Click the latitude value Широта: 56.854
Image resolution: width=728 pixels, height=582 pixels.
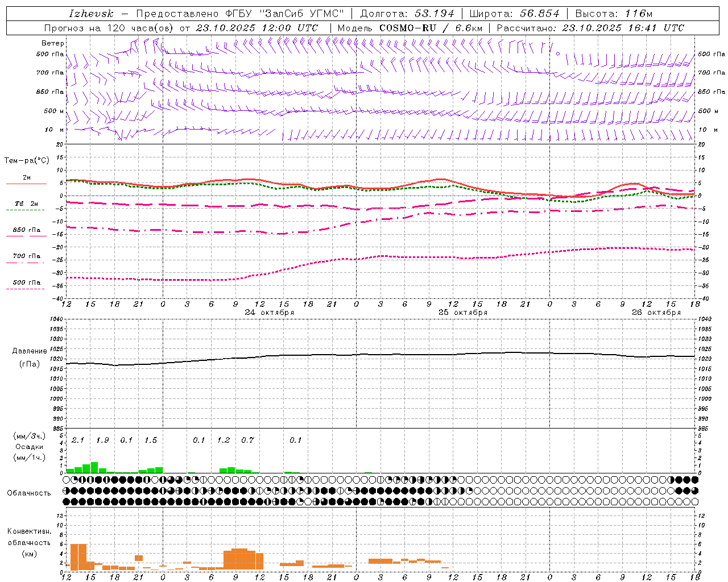[515, 14]
